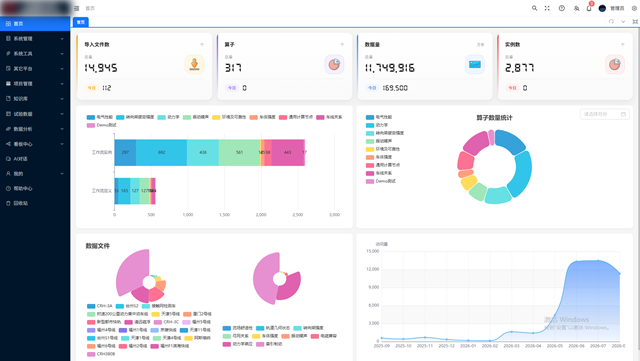The height and width of the screenshot is (361, 640).
Task: Click the up-arrow icon in 算子 card
Action: point(342,45)
